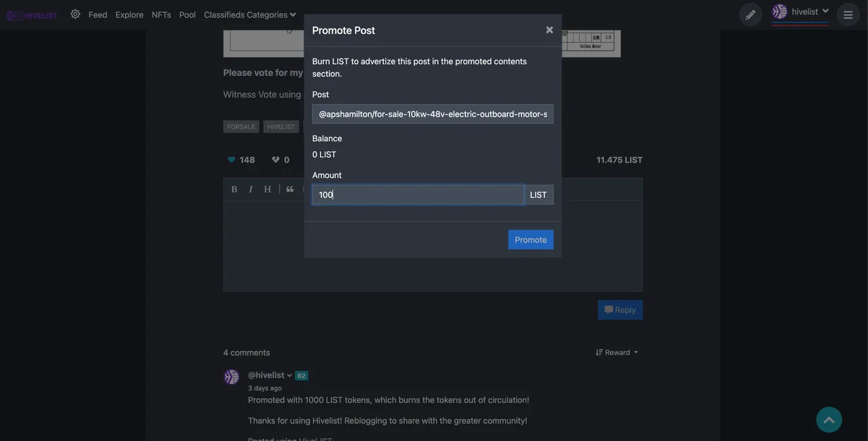Insert quote in comment editor toolbar

290,189
